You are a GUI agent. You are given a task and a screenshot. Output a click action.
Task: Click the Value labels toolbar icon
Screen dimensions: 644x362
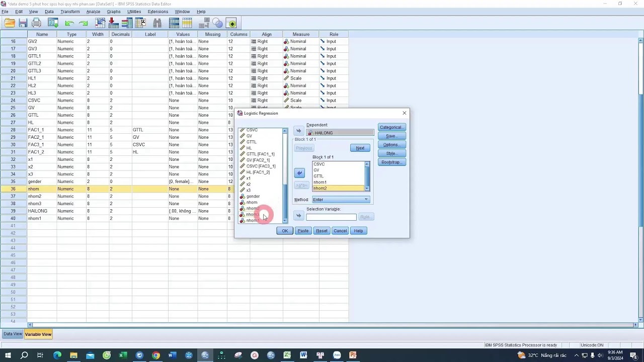point(204,23)
